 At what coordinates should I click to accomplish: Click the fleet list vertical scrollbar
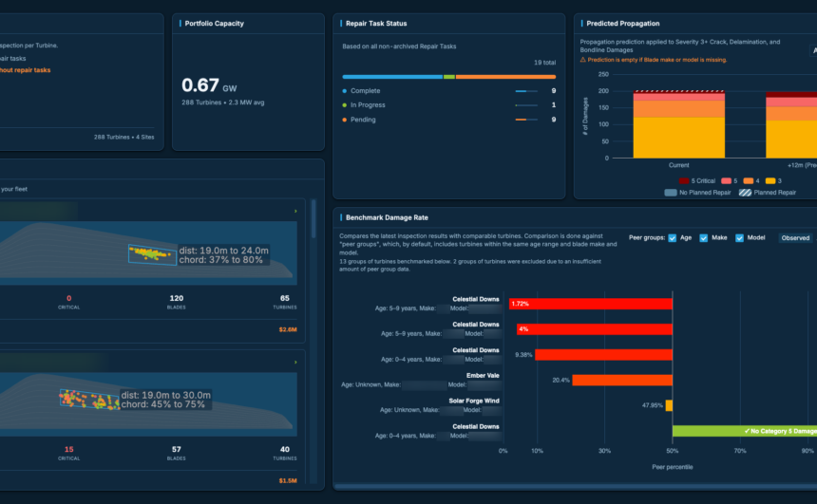point(313,218)
